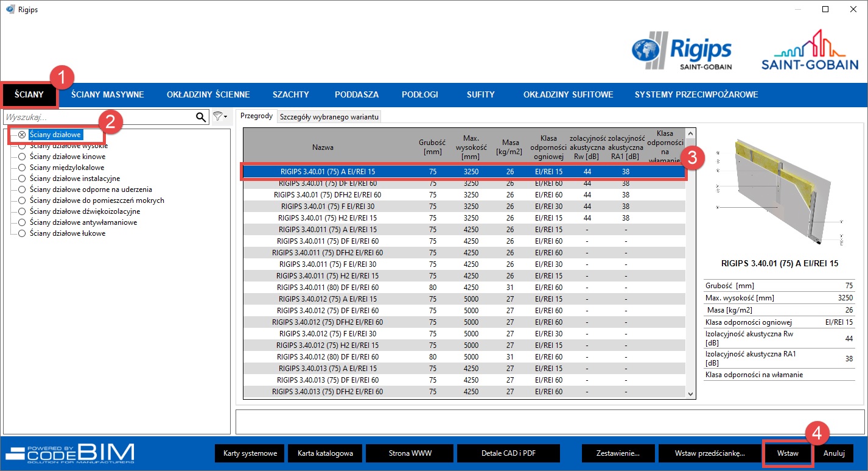Select Ściany działowe antywłamaniowe option
Image resolution: width=868 pixels, height=471 pixels.
click(77, 222)
